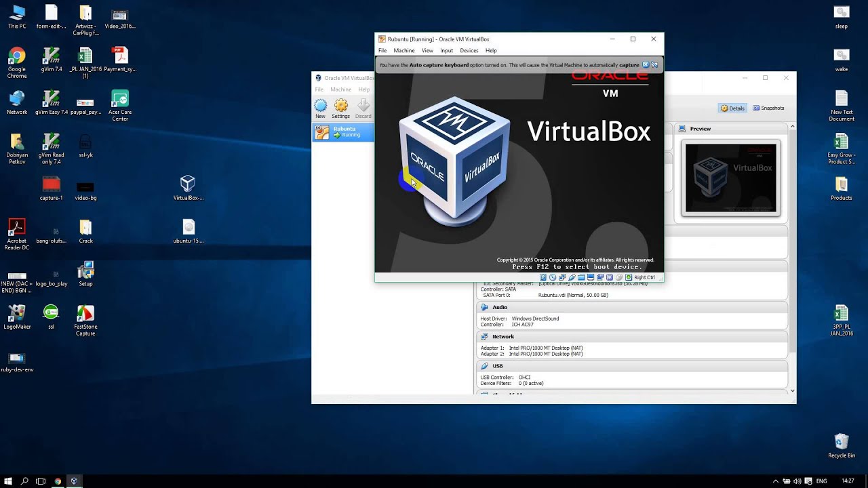Click the scroll down arrow in details pane
The image size is (868, 488).
point(792,391)
